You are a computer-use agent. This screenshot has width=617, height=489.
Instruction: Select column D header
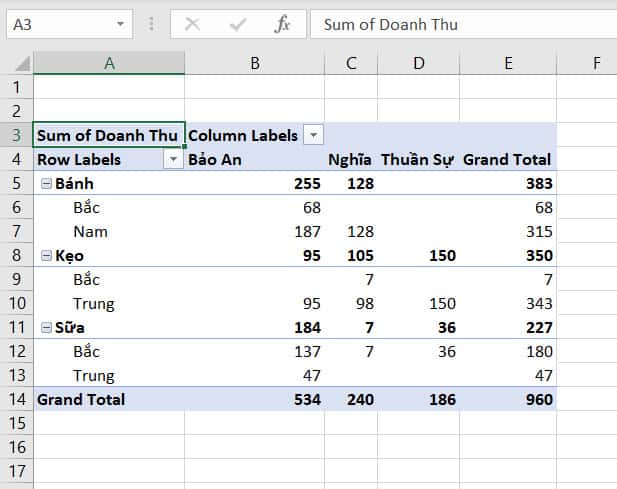coord(418,63)
